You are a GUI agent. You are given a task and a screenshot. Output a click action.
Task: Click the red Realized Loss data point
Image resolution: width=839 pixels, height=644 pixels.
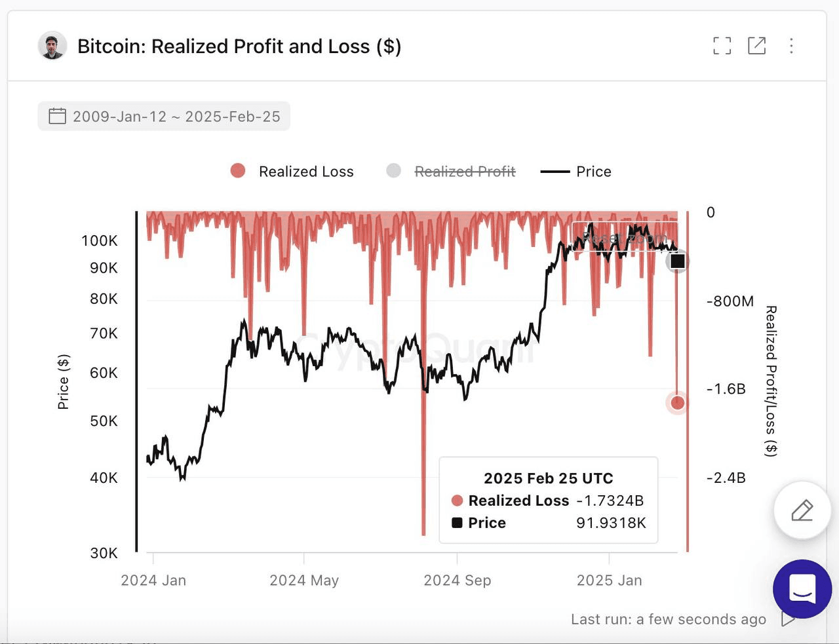coord(678,402)
